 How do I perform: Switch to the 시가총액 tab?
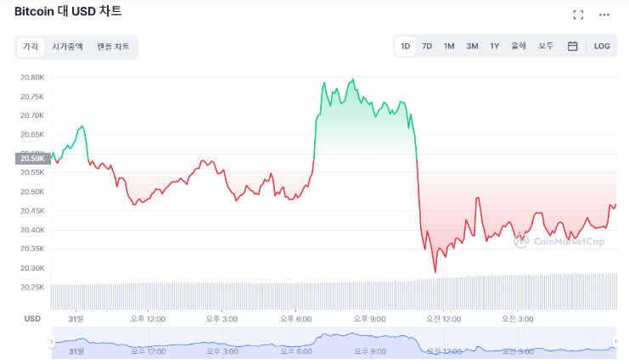pos(67,47)
